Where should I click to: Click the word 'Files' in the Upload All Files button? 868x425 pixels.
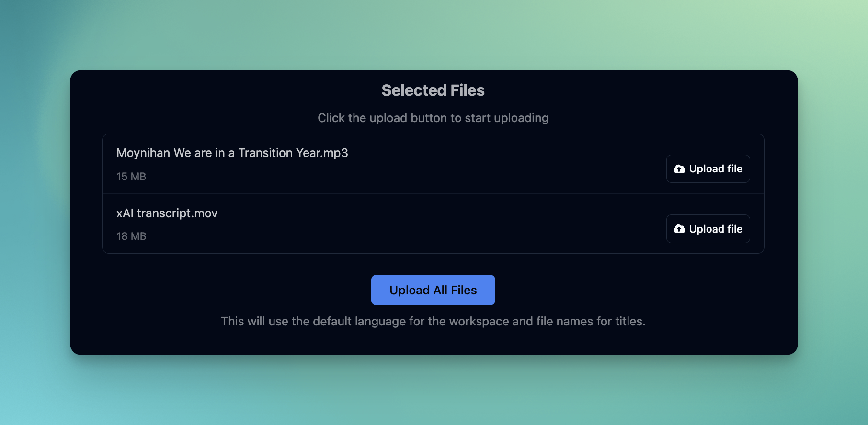tap(464, 290)
